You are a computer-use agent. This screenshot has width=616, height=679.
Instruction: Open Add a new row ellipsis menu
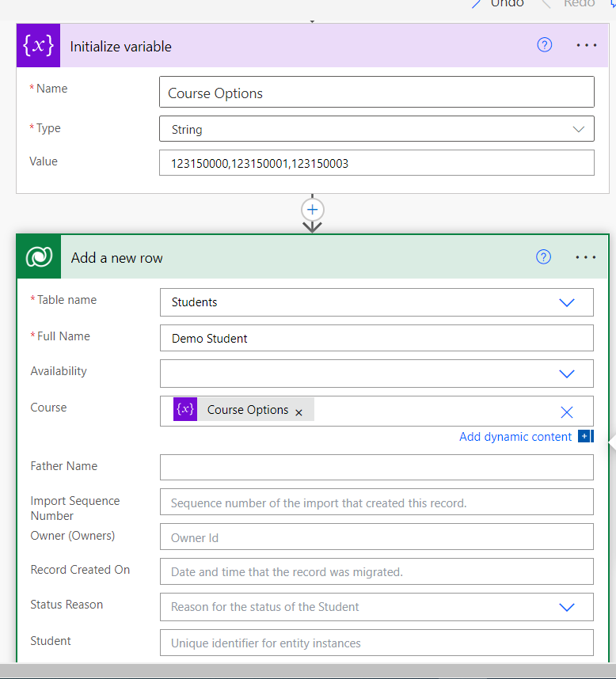pos(587,257)
